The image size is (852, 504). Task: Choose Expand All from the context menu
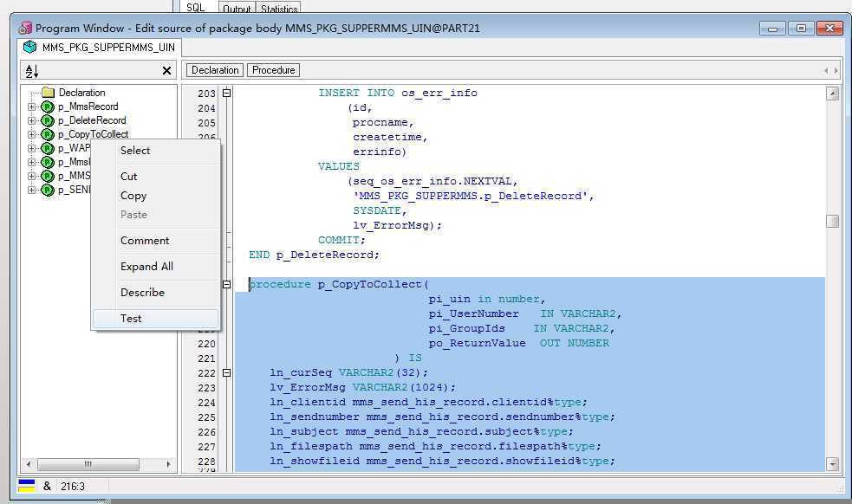(156, 267)
